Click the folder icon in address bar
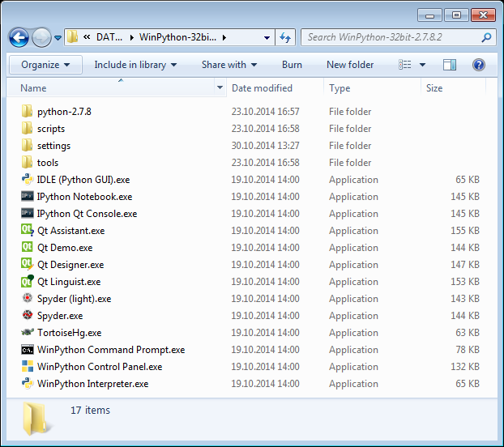Screen dimensions: 504x447 [x=72, y=37]
